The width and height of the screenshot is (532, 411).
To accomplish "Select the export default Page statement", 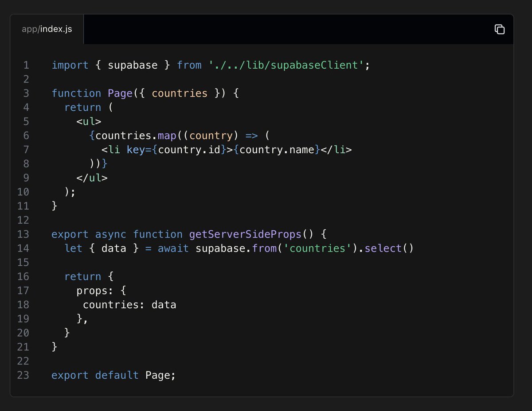I will (113, 375).
